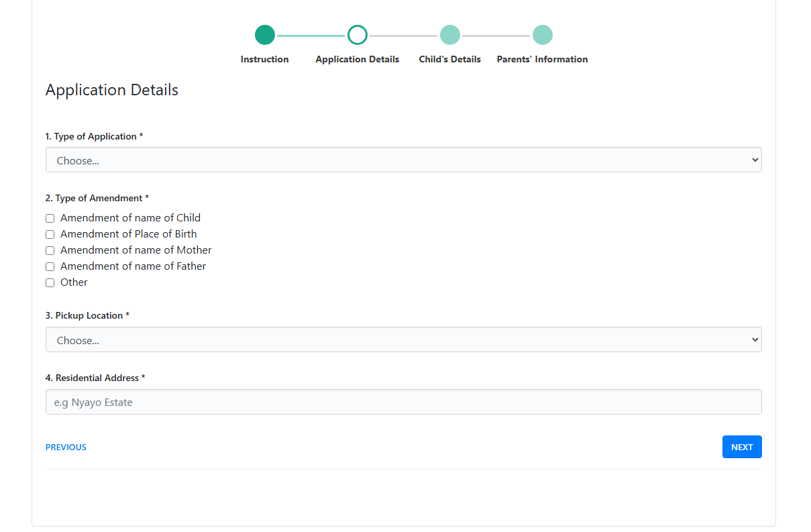Click the Residential Address input field
This screenshot has height=532, width=811.
(x=403, y=402)
